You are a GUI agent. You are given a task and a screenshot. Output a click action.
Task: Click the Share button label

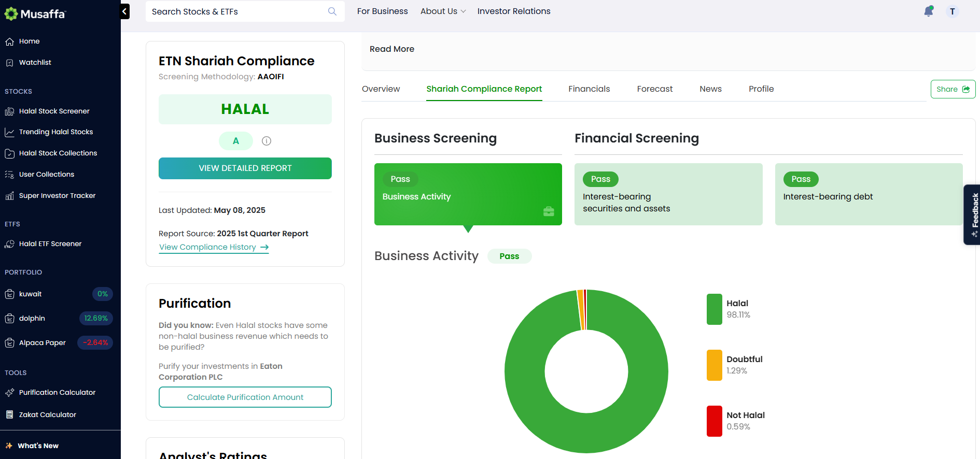click(x=947, y=89)
